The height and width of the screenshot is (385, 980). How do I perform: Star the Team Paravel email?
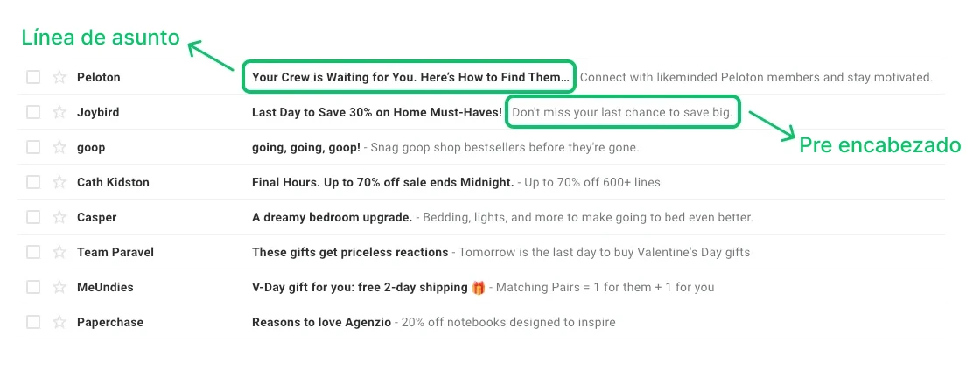(59, 252)
